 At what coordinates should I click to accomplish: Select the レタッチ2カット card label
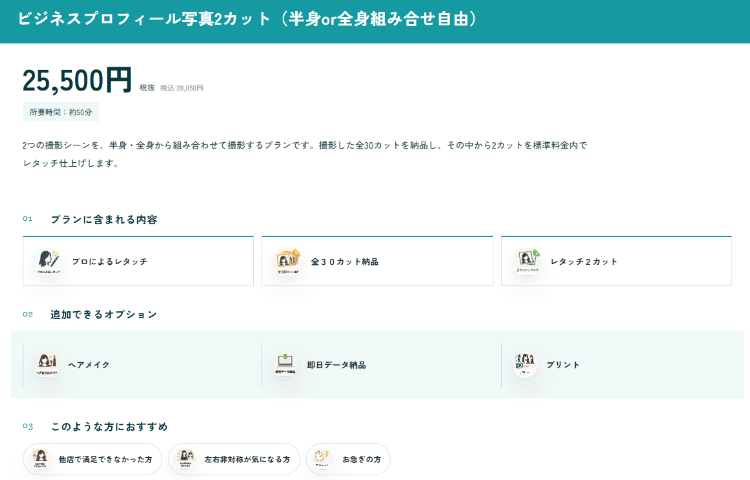click(584, 262)
